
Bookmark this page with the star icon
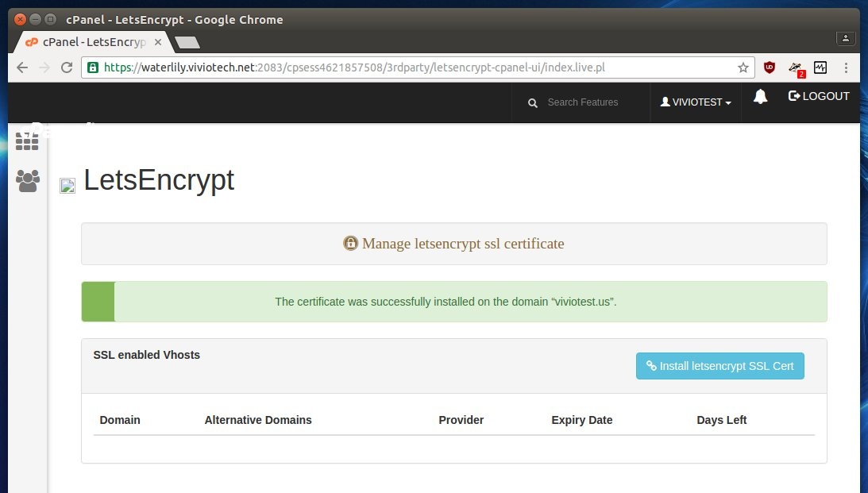point(743,68)
